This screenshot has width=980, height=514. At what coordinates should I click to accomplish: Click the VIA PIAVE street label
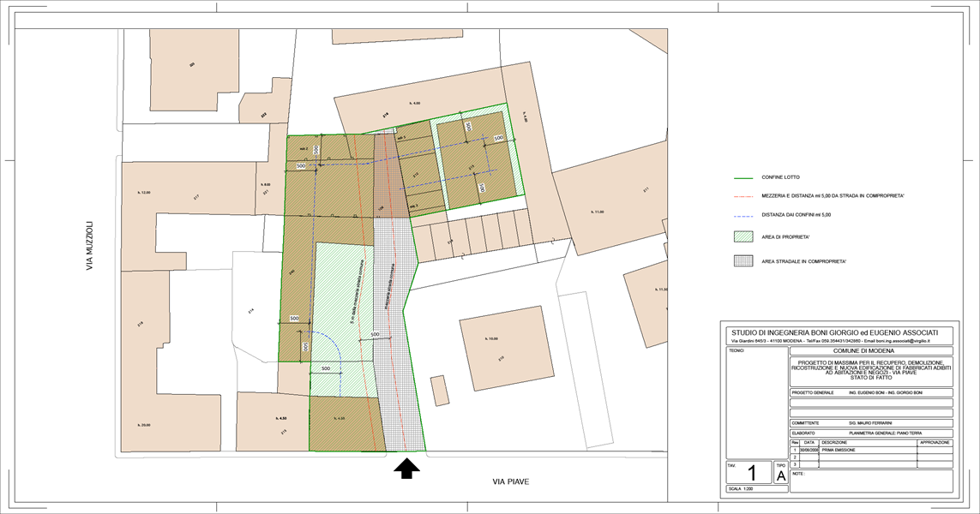pos(510,481)
